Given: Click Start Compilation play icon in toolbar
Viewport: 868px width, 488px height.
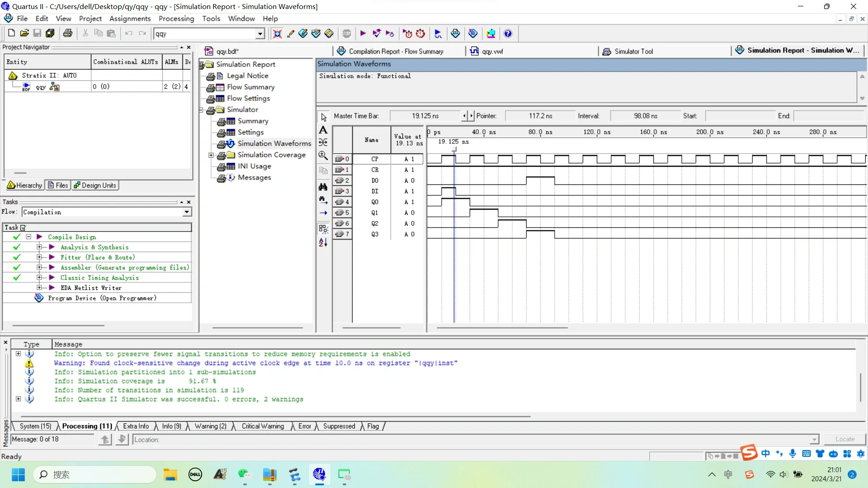Looking at the screenshot, I should [x=363, y=33].
